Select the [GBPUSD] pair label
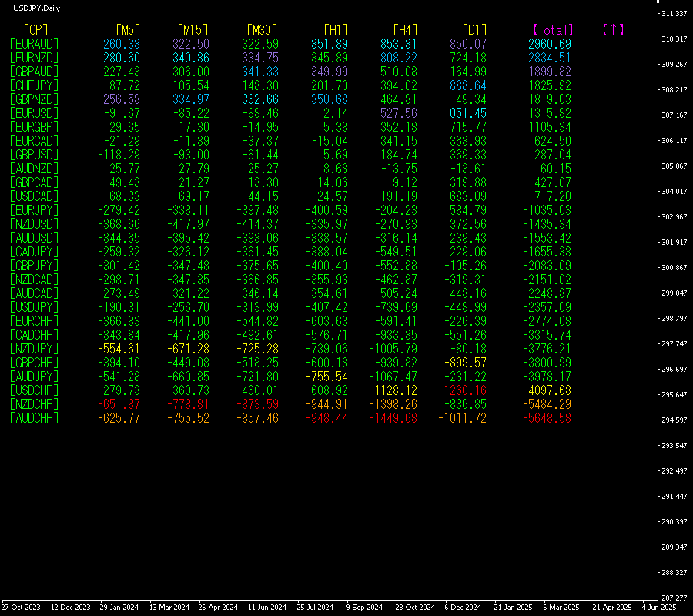This screenshot has width=693, height=616. pyautogui.click(x=35, y=155)
